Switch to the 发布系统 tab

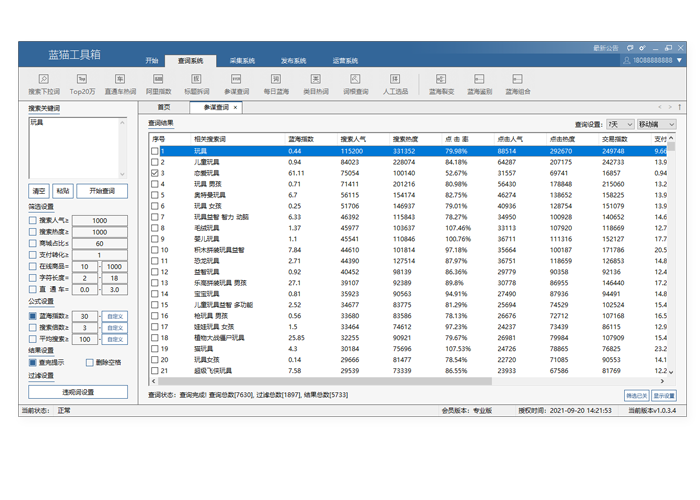click(294, 61)
